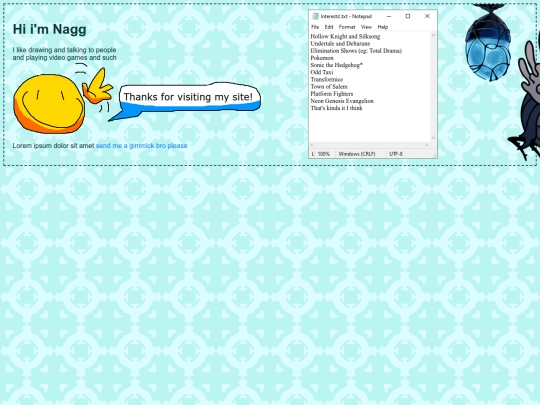
Task: Follow the 'send me a gimmick bro please' link
Action: (142, 146)
